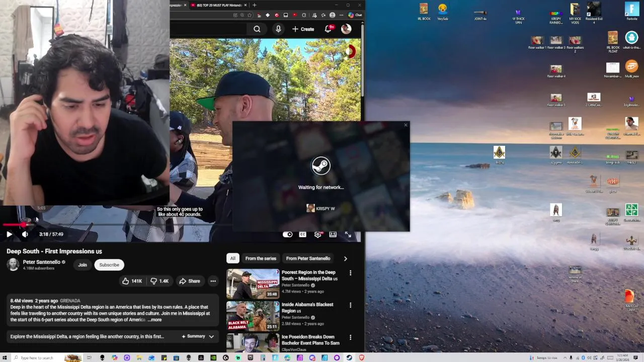
Task: Open the YouTube notifications bell
Action: 328,29
